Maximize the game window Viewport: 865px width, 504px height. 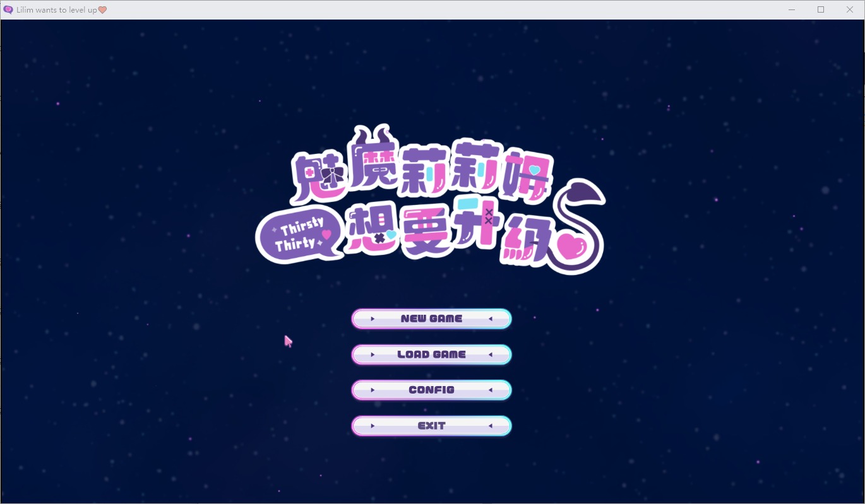tap(821, 9)
